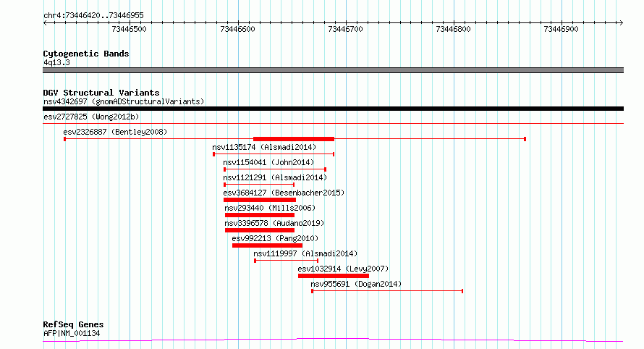The image size is (644, 349).
Task: Click the nsv1154041 (John2014) label
Action: [268, 162]
